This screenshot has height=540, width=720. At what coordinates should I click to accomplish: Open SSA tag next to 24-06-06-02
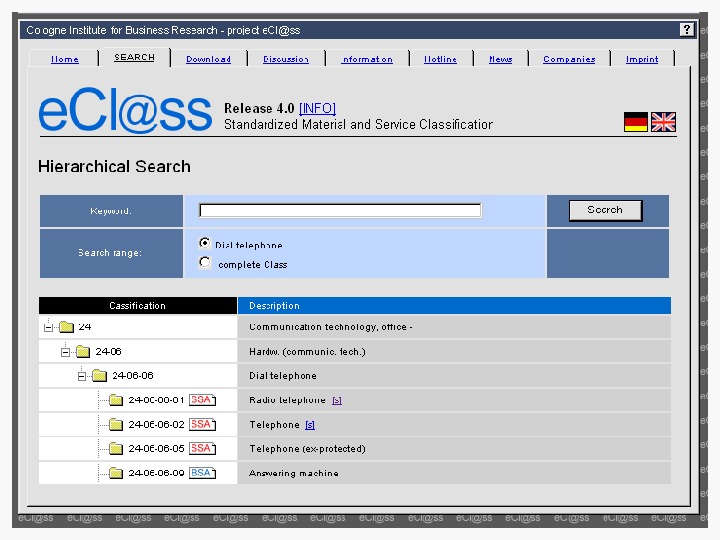(x=202, y=424)
